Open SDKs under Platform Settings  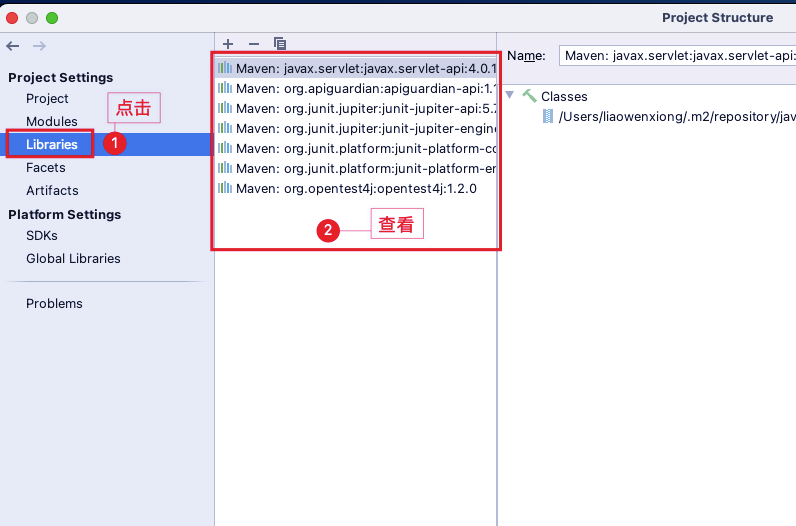pos(42,236)
